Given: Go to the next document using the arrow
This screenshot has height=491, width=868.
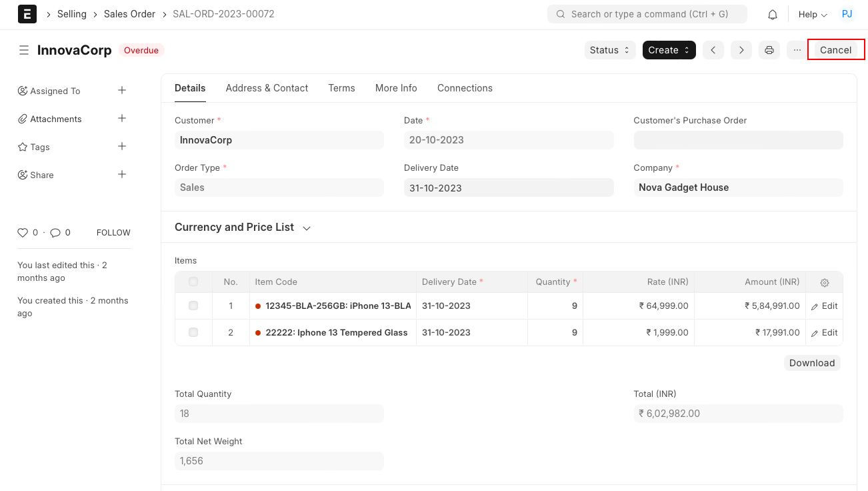Looking at the screenshot, I should (x=741, y=49).
